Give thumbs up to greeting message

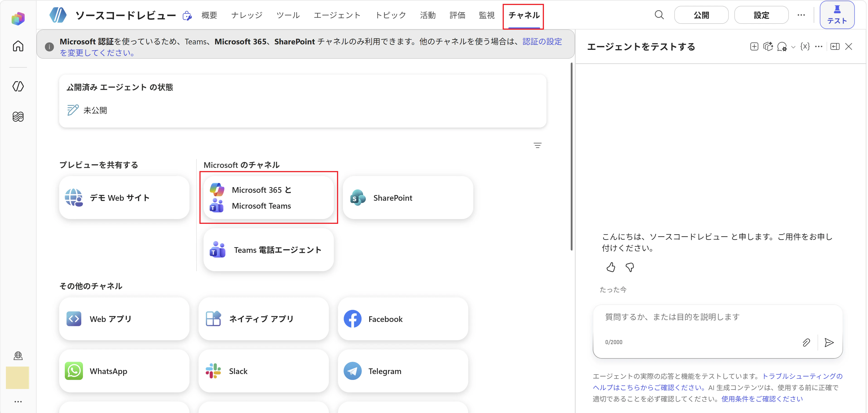611,267
